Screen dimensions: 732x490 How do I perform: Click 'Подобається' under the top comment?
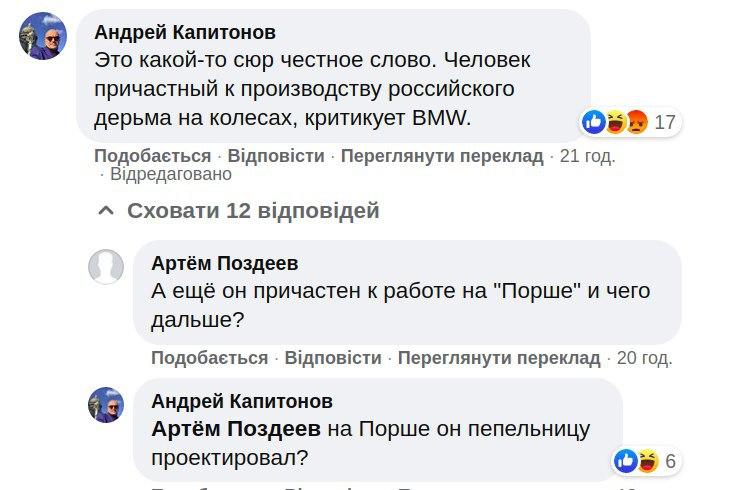click(152, 156)
